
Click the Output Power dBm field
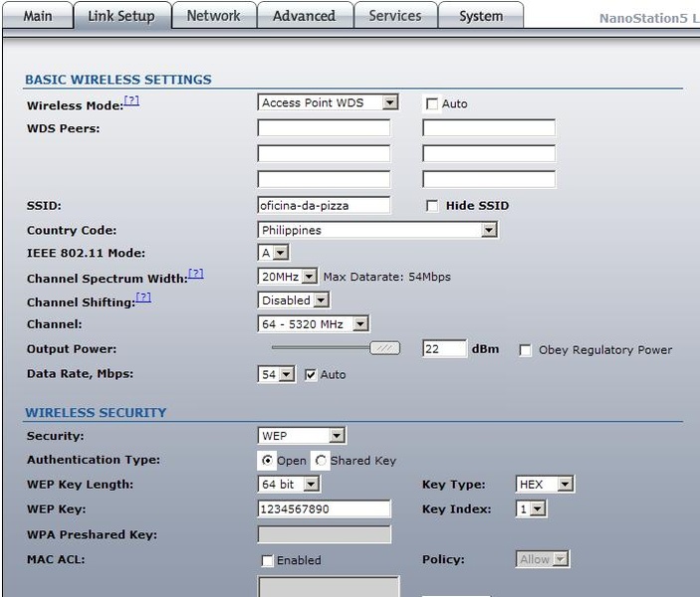click(x=445, y=348)
